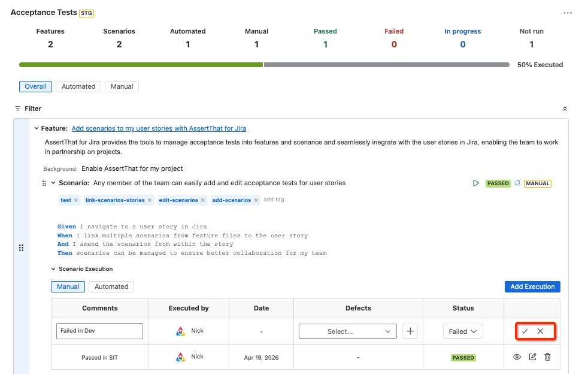Screen dimensions: 588x374
Task: Edit the 'Passed in SIT' execution
Action: [x=532, y=357]
